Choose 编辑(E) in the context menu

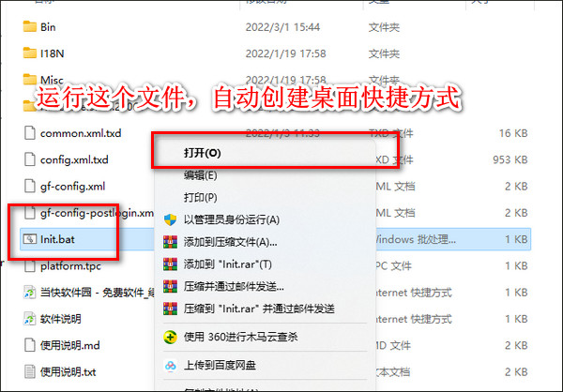[x=201, y=175]
